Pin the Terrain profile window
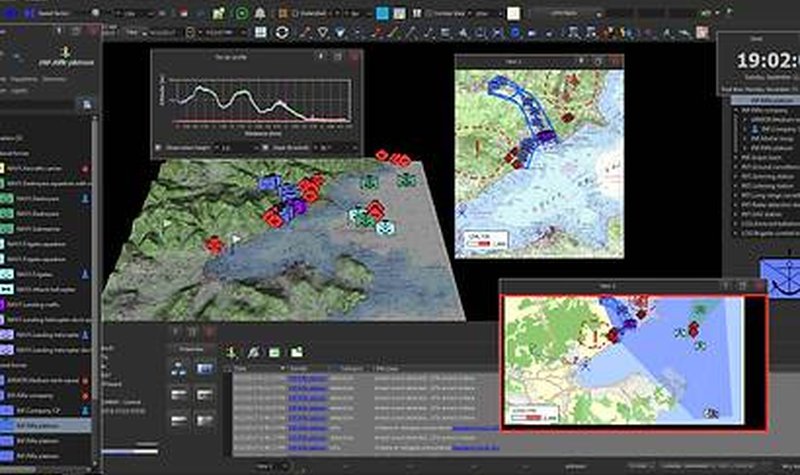The height and width of the screenshot is (475, 800). click(x=321, y=57)
